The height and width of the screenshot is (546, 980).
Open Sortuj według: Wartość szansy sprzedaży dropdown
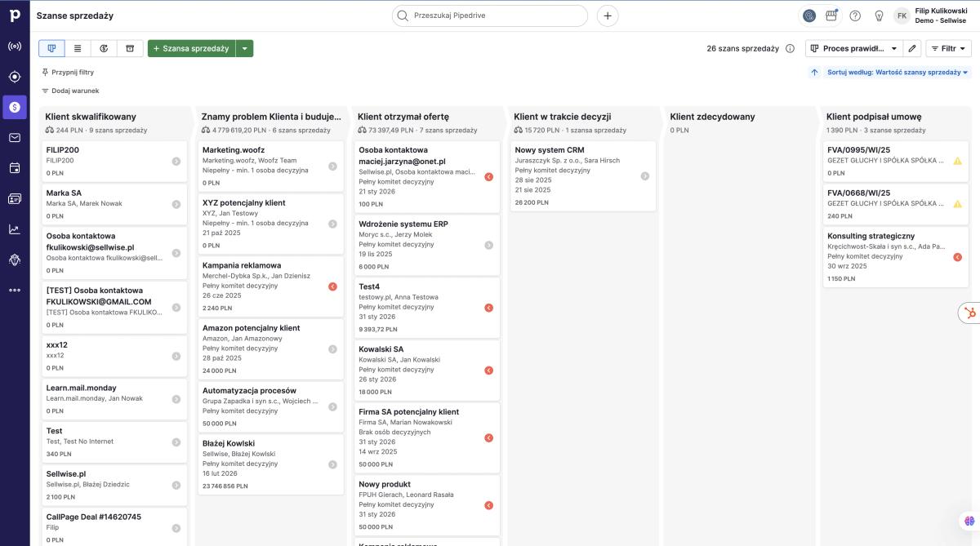pyautogui.click(x=898, y=73)
